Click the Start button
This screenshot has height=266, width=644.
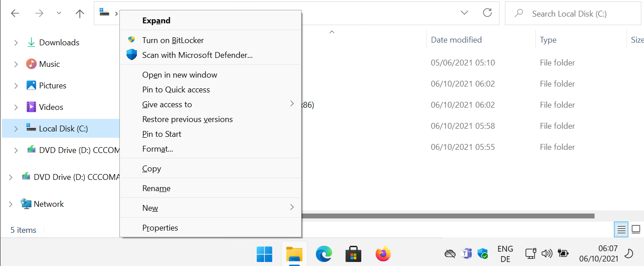tap(264, 254)
